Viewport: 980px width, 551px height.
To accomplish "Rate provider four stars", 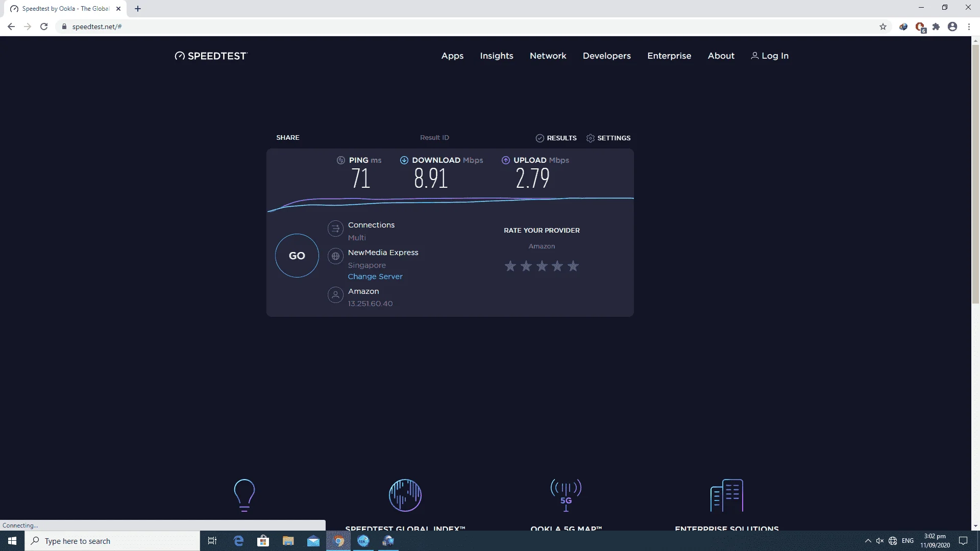I will pyautogui.click(x=557, y=266).
